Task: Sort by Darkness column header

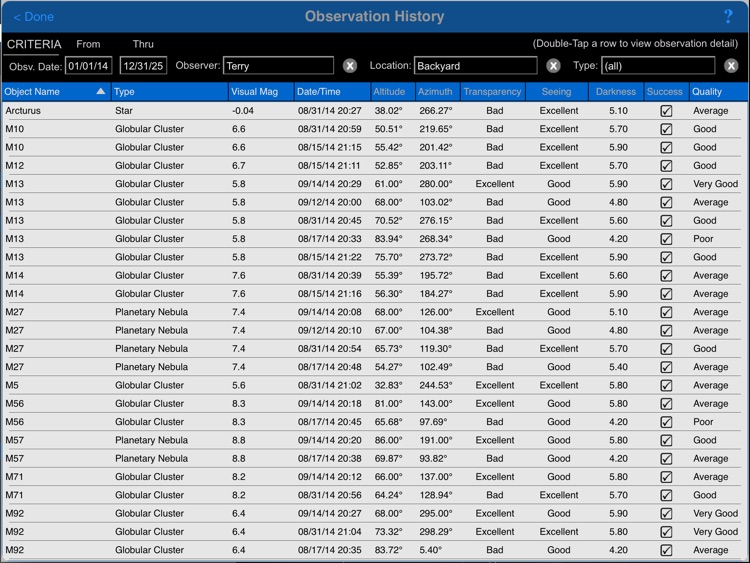Action: 616,92
